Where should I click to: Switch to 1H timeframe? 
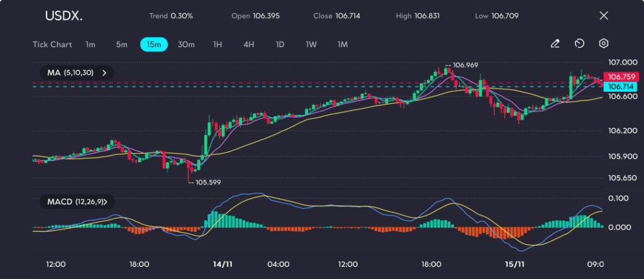coord(218,45)
